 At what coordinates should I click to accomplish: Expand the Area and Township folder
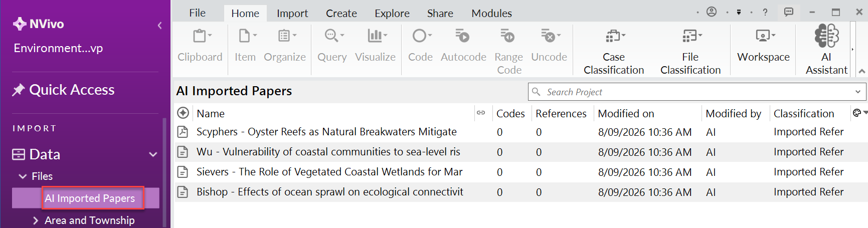36,220
